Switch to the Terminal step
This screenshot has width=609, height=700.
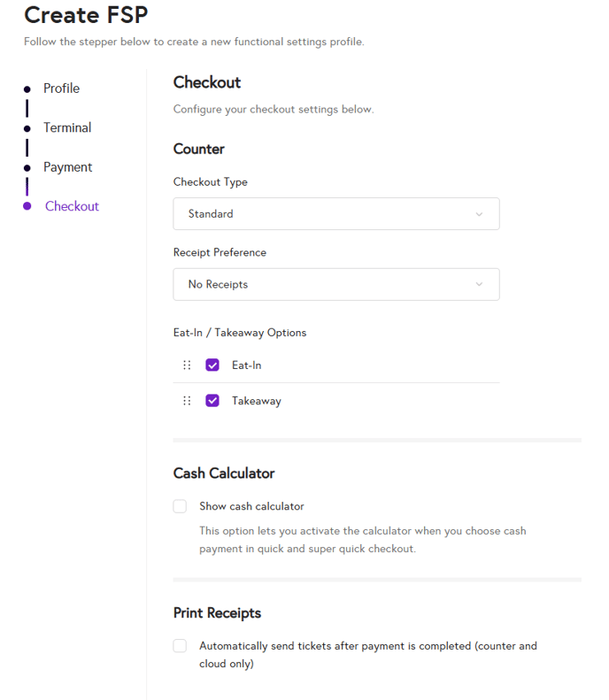(x=67, y=128)
